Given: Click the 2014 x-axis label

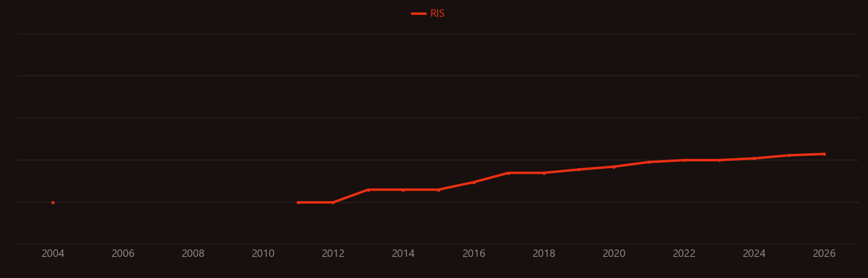Looking at the screenshot, I should 403,254.
